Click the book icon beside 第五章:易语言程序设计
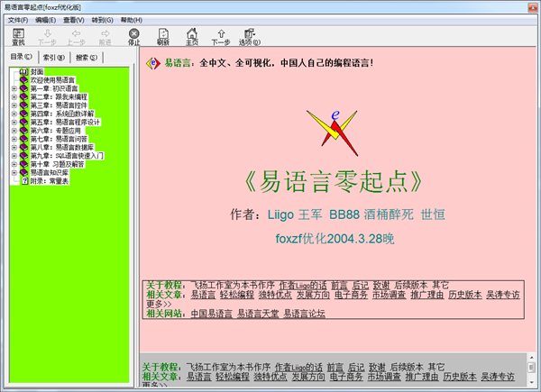This screenshot has height=392, width=541. 23,122
